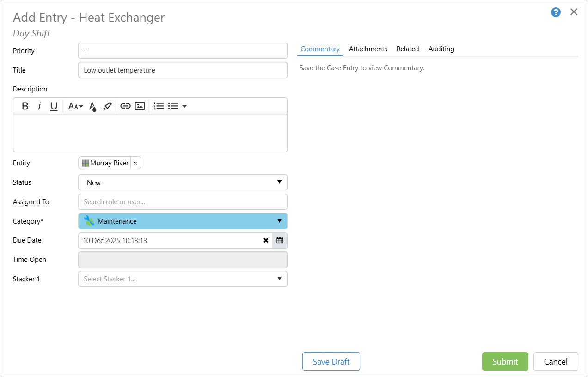This screenshot has width=588, height=377.
Task: Apply numbered list formatting
Action: [x=159, y=106]
